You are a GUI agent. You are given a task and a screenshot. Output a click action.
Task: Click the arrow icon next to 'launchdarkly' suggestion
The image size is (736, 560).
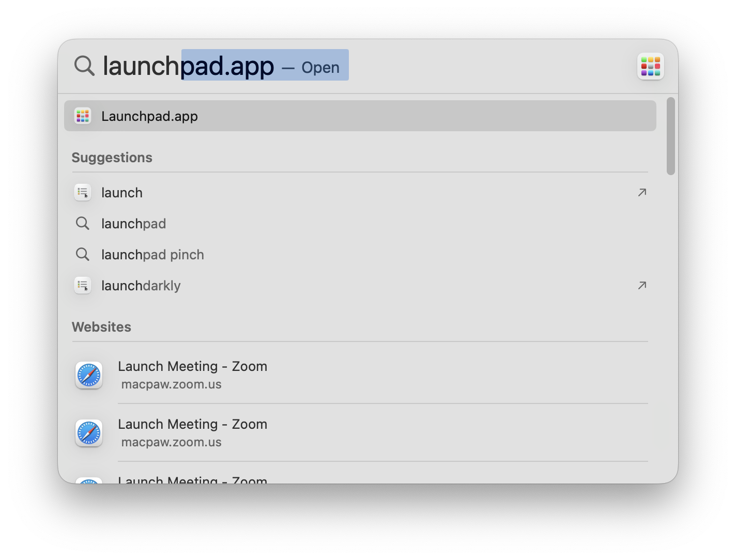click(641, 285)
